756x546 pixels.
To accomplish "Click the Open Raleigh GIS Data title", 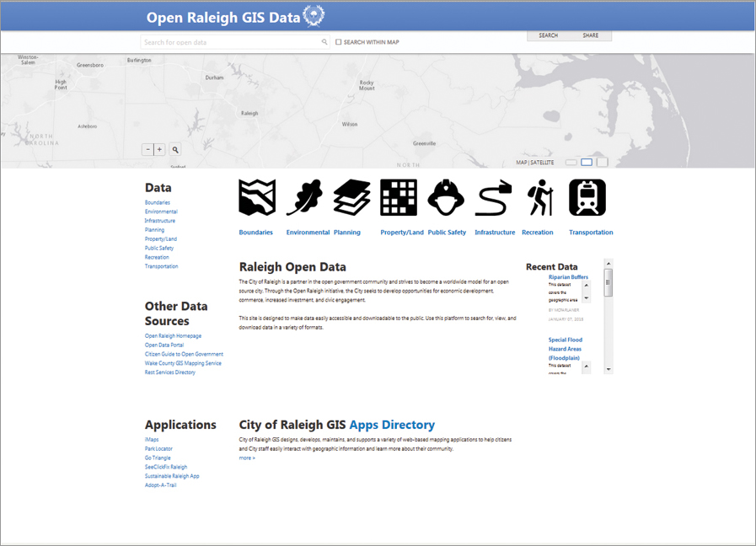I will point(223,18).
